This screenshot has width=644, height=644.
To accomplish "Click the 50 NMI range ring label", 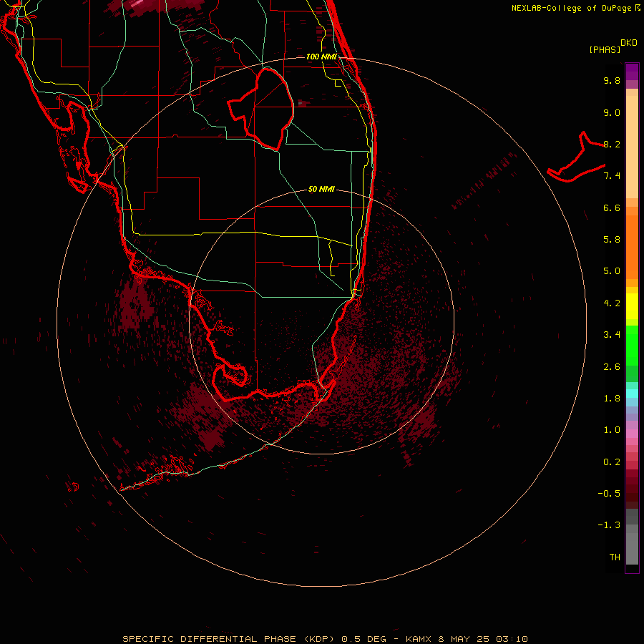I will [321, 189].
